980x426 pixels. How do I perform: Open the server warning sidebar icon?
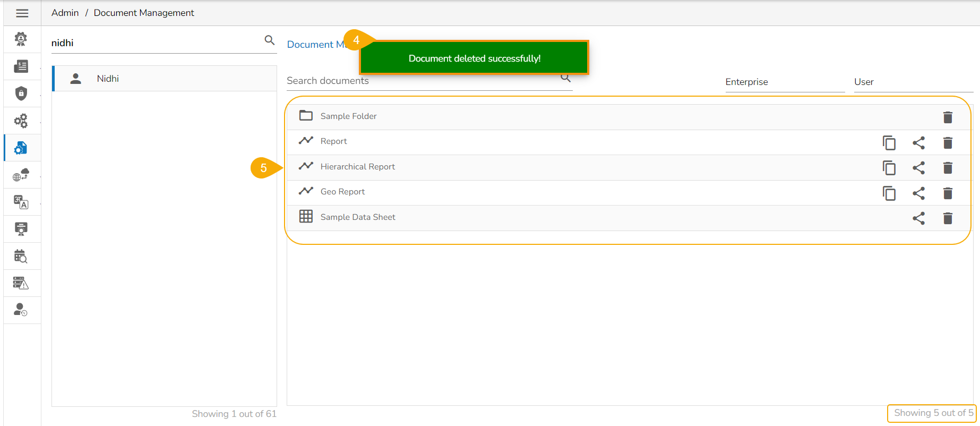(21, 283)
